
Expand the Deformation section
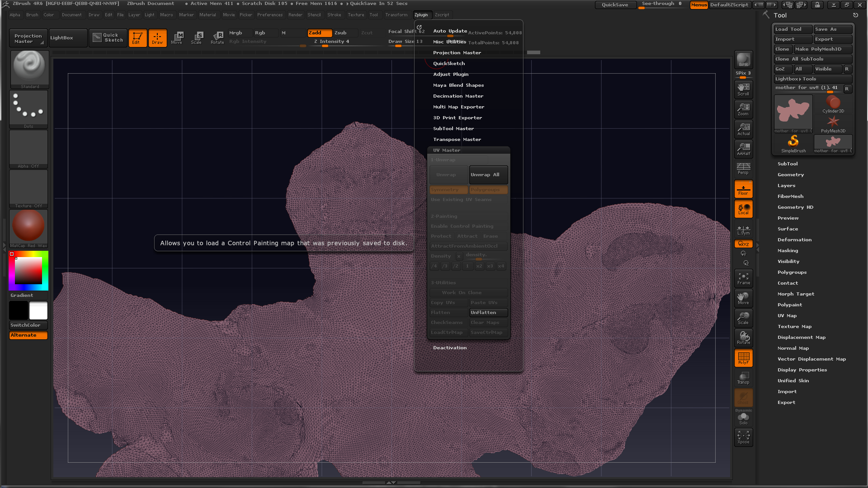point(794,240)
